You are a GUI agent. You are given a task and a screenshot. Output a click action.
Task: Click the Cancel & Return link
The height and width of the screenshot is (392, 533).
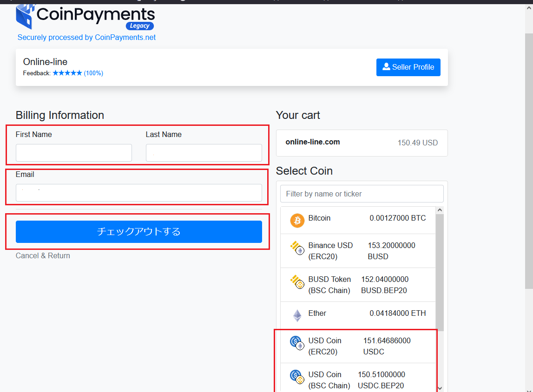[x=43, y=256]
